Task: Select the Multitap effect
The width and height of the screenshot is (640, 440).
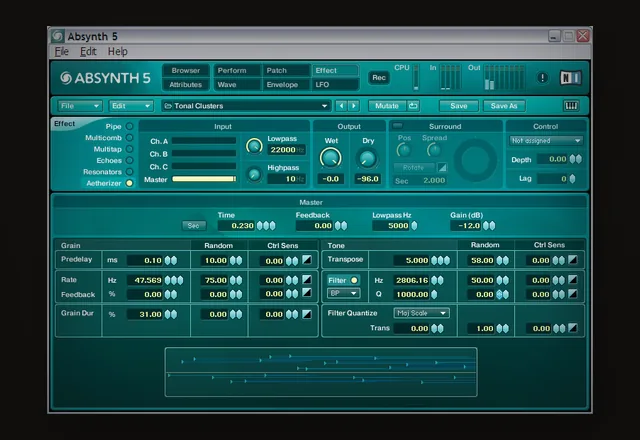Action: 129,149
